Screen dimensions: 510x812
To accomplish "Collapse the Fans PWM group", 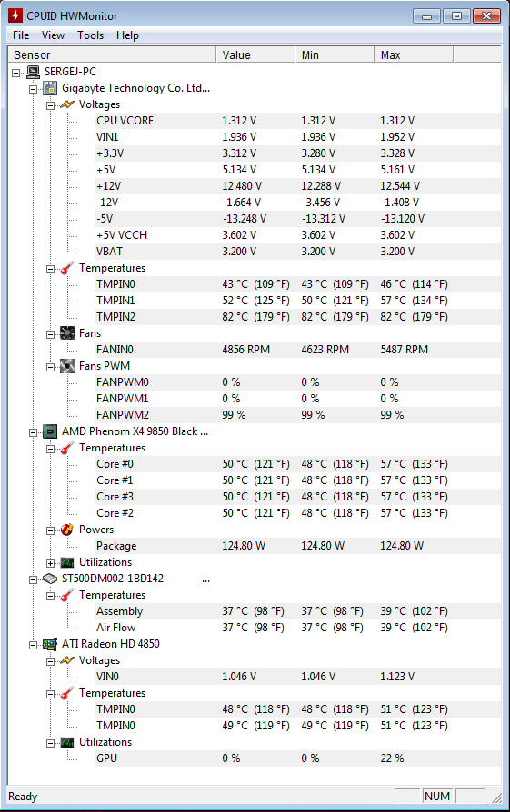I will coord(50,367).
